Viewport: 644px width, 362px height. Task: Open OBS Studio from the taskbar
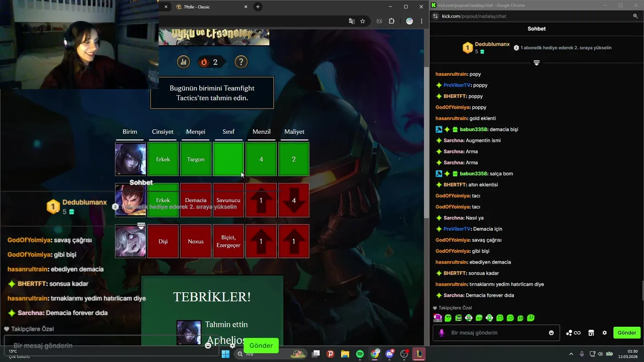(404, 354)
